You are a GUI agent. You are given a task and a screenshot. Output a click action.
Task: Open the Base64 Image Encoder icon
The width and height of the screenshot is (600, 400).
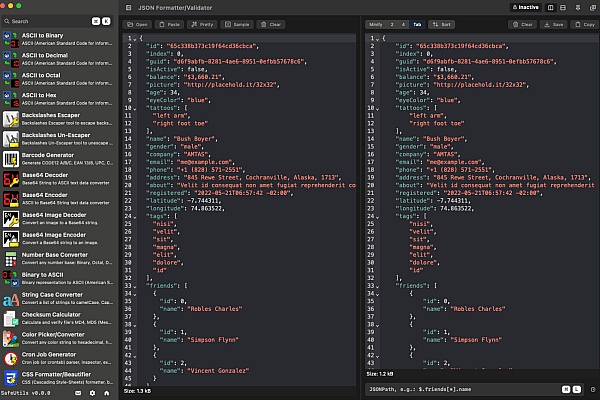11,238
